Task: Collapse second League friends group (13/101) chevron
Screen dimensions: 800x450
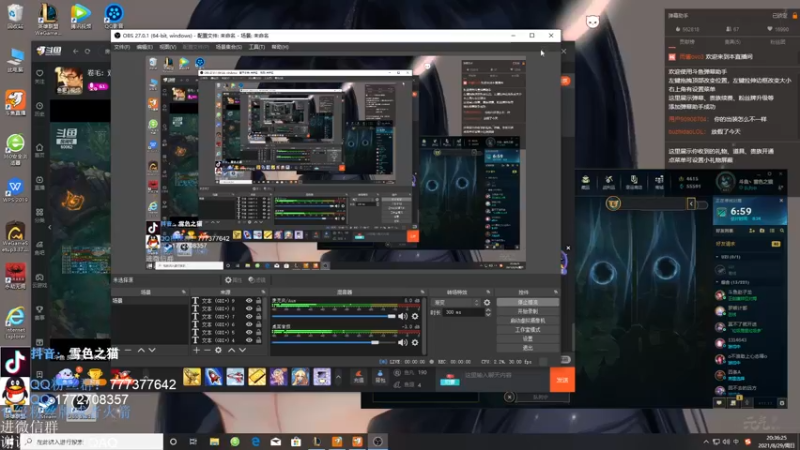Action: tap(717, 282)
